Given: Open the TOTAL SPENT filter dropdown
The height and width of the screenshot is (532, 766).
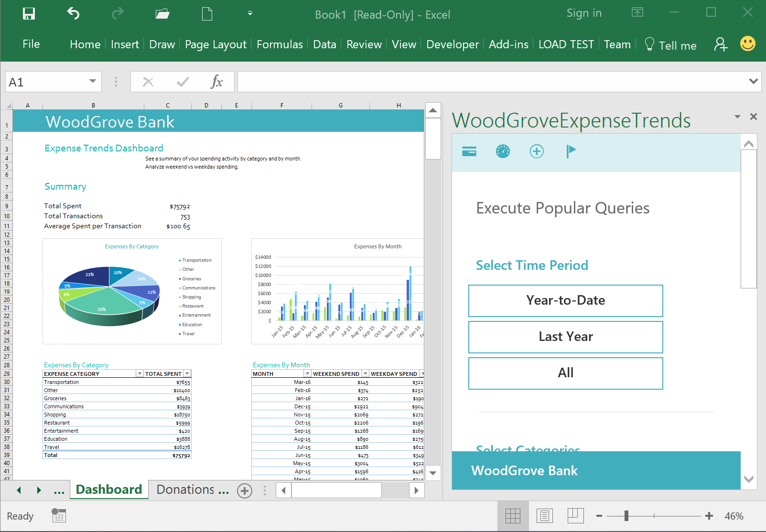Looking at the screenshot, I should 187,373.
